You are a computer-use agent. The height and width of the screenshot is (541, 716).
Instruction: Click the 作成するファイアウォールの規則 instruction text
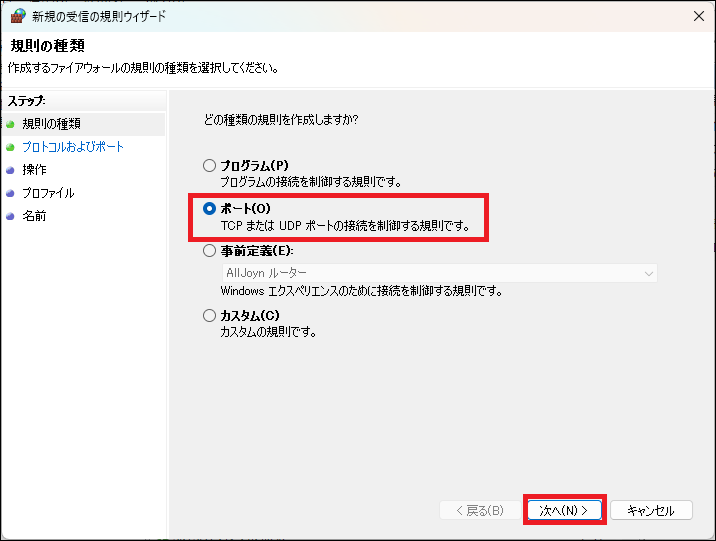[x=143, y=68]
